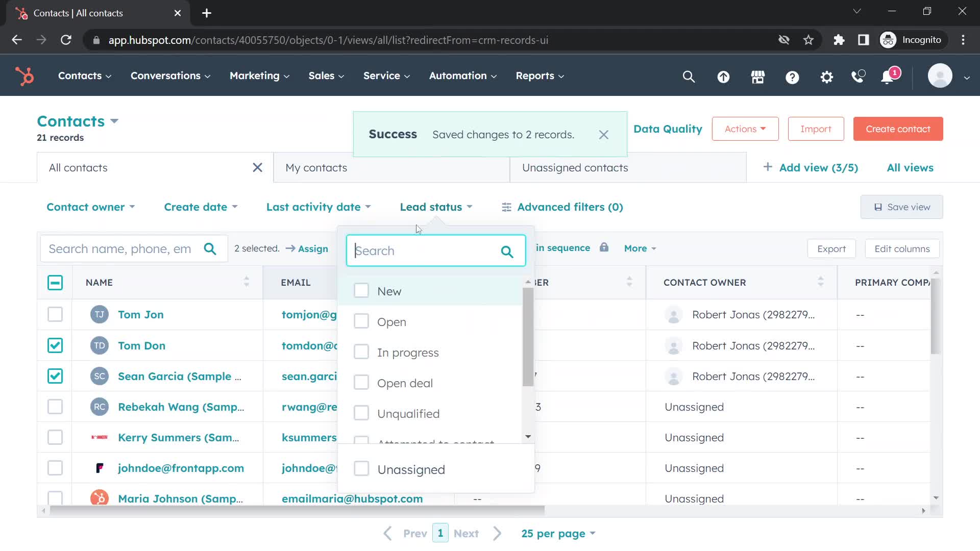
Task: Switch to the My contacts tab
Action: [x=316, y=167]
